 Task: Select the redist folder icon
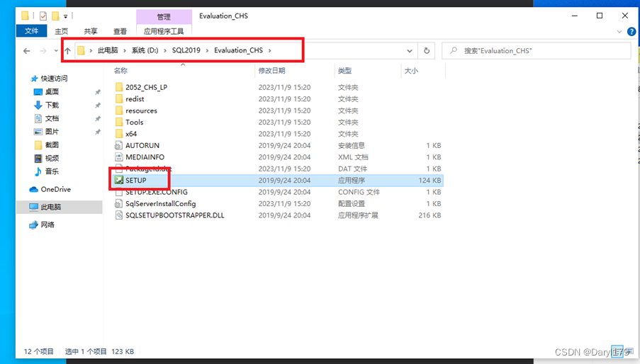point(119,98)
